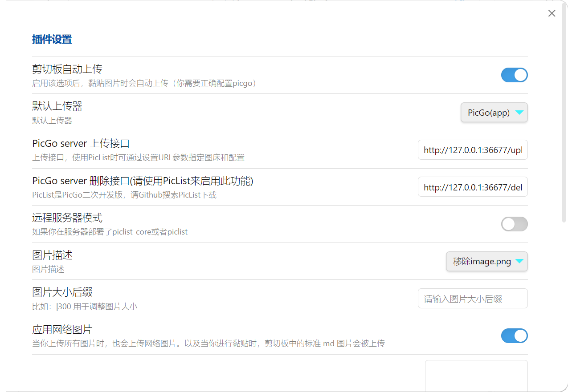Disable the 剪切板自动上传 toggle

[x=514, y=75]
